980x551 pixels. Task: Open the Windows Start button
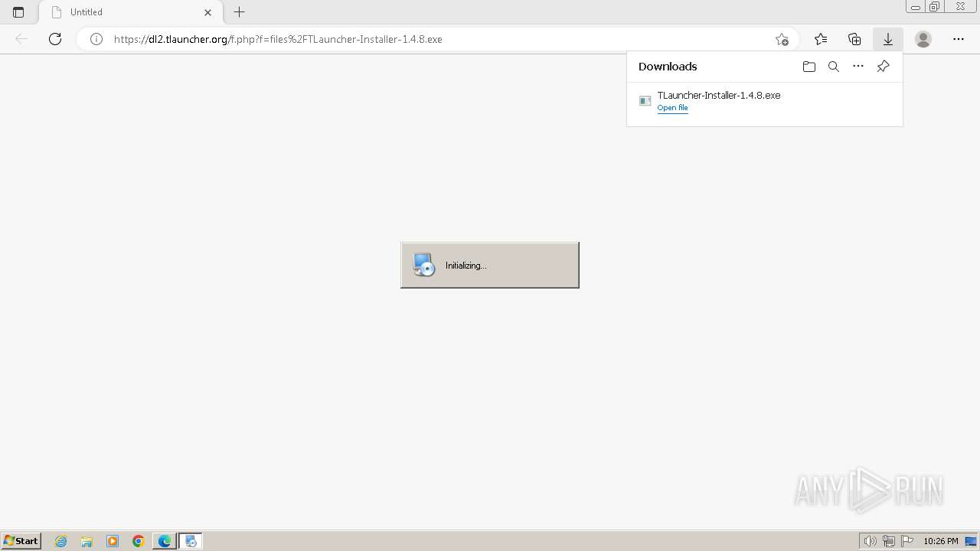pyautogui.click(x=21, y=541)
